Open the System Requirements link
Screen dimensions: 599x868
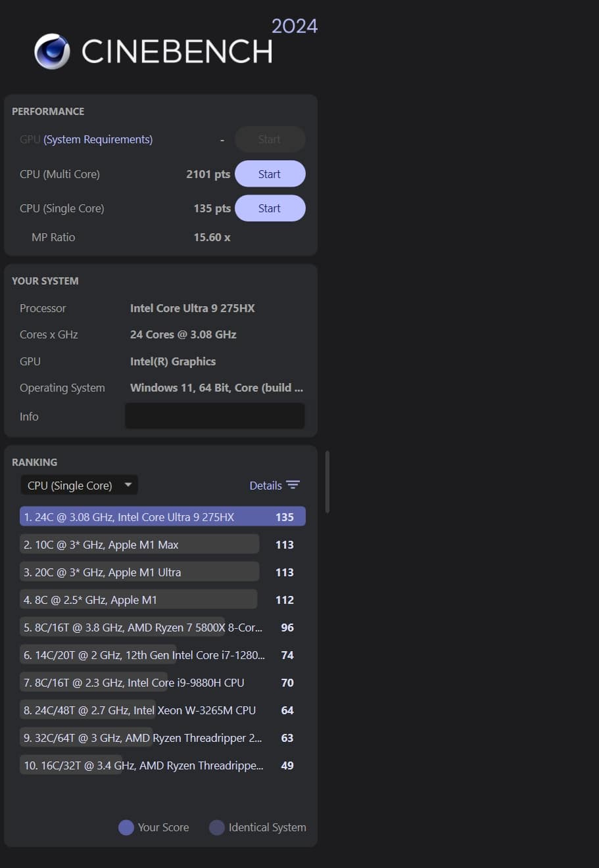click(98, 139)
